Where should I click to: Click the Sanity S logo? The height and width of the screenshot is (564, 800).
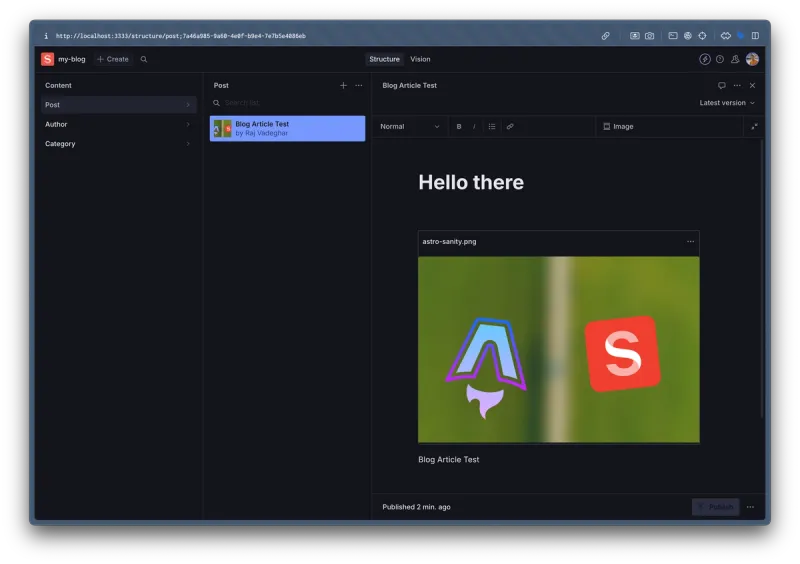point(47,59)
